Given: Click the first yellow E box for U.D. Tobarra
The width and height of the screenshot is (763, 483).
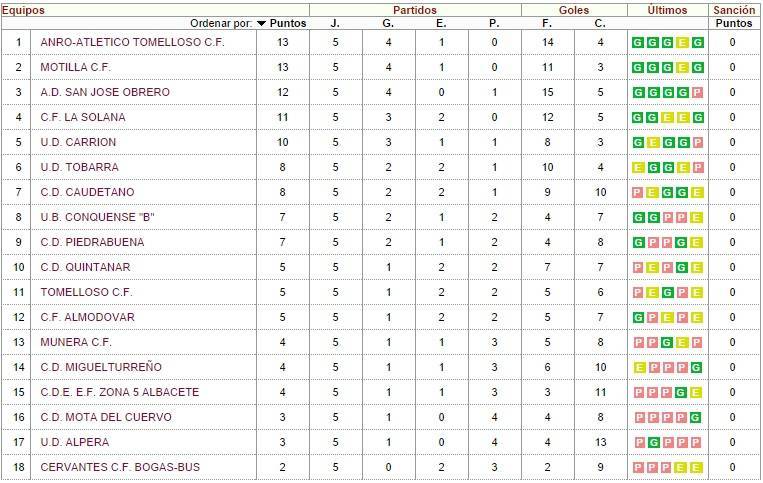Looking at the screenshot, I should coord(638,167).
